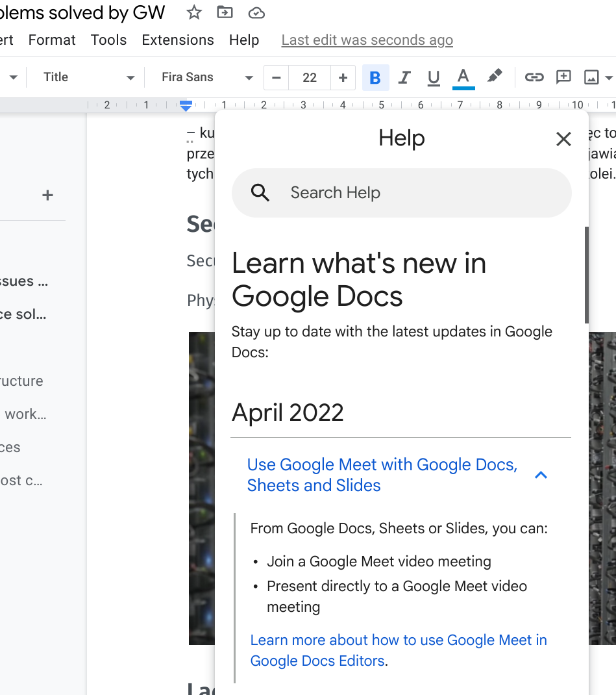
Task: Open the Extensions menu
Action: point(178,40)
